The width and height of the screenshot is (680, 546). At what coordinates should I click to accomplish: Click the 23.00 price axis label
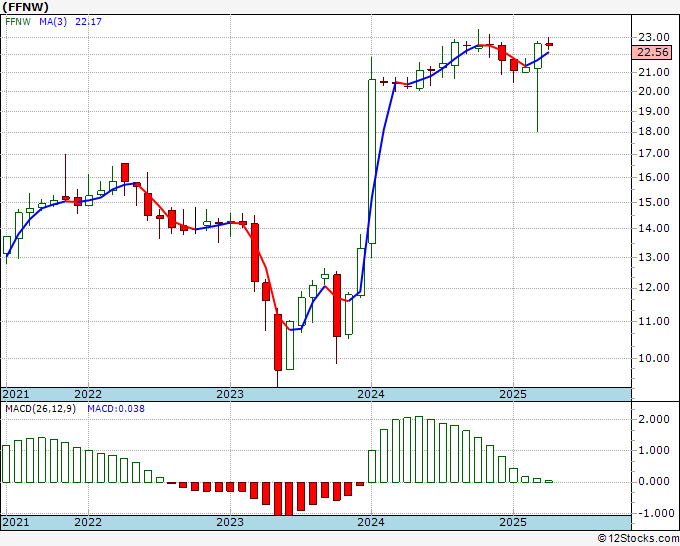[x=653, y=38]
